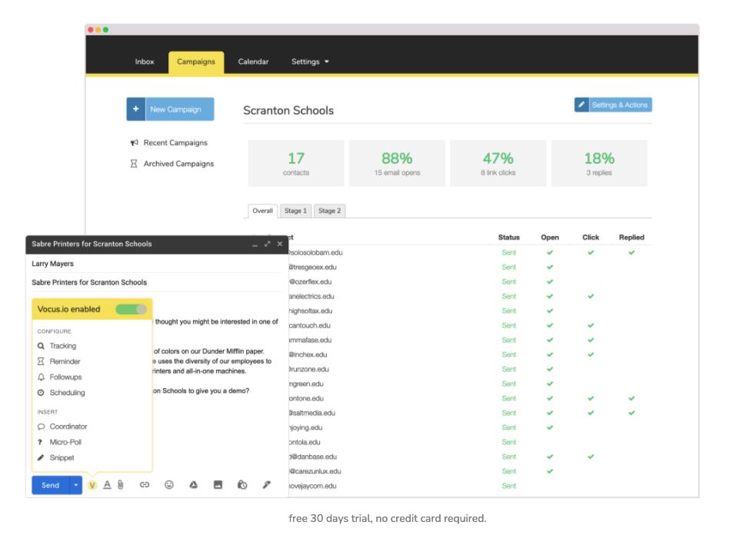Click the email subject field
The height and width of the screenshot is (545, 756).
click(x=154, y=282)
